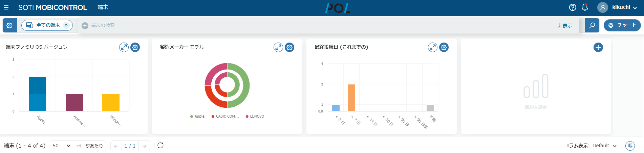
Task: Click the green Apple donut segment
Action: coord(246,85)
